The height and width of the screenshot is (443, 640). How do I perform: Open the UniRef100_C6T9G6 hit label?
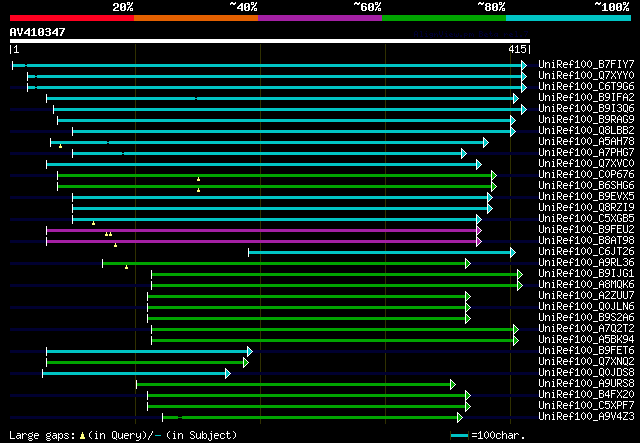pos(586,87)
